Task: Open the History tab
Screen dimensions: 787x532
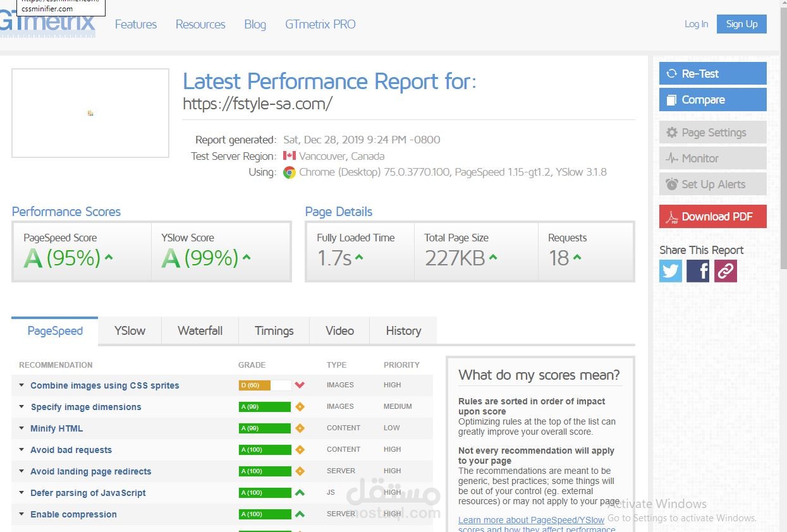Action: 403,330
